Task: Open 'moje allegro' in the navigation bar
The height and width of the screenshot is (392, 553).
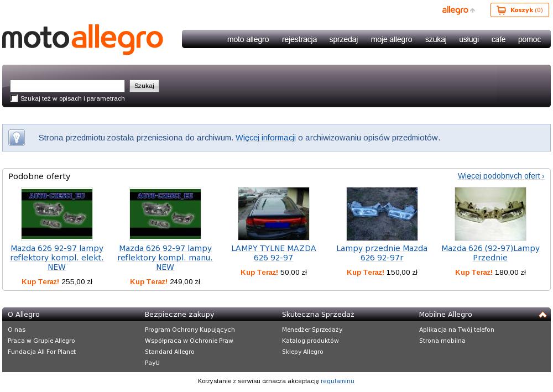Action: pyautogui.click(x=392, y=39)
